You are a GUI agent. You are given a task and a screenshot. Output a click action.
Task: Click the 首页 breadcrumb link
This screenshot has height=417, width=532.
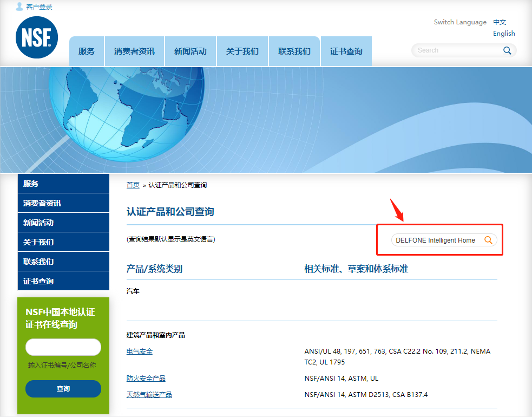pos(133,185)
